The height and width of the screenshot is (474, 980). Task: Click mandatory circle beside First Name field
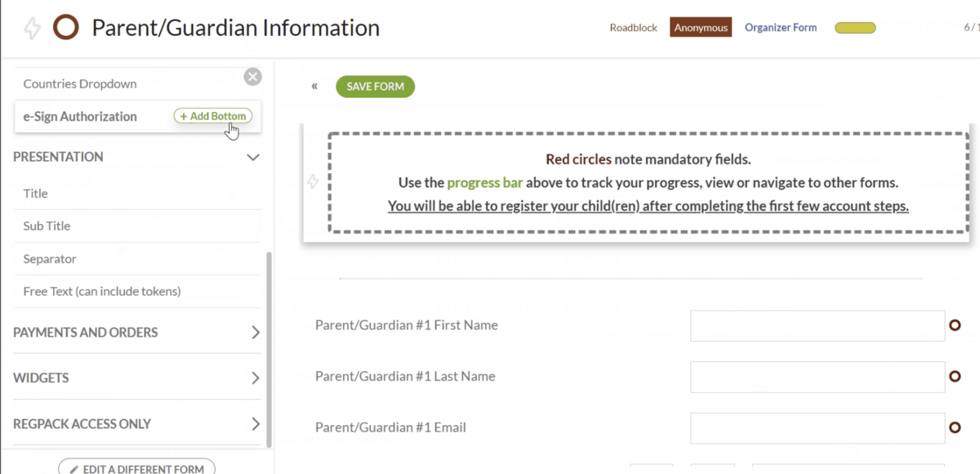pyautogui.click(x=955, y=325)
